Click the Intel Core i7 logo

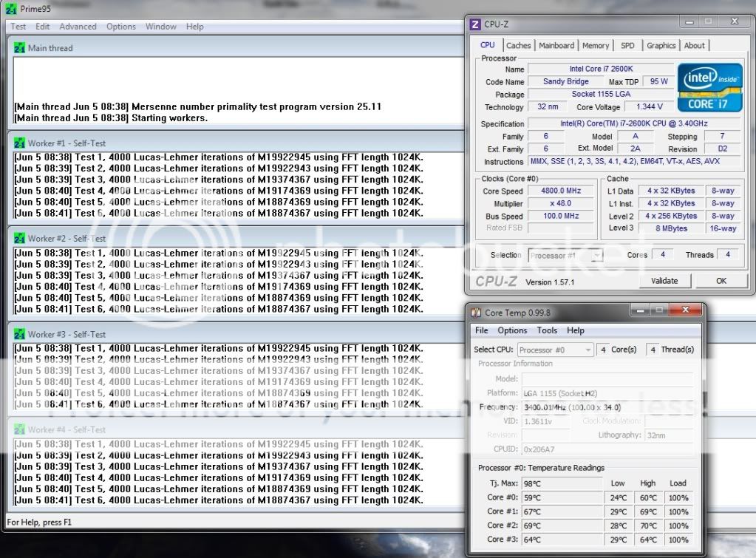(x=709, y=89)
